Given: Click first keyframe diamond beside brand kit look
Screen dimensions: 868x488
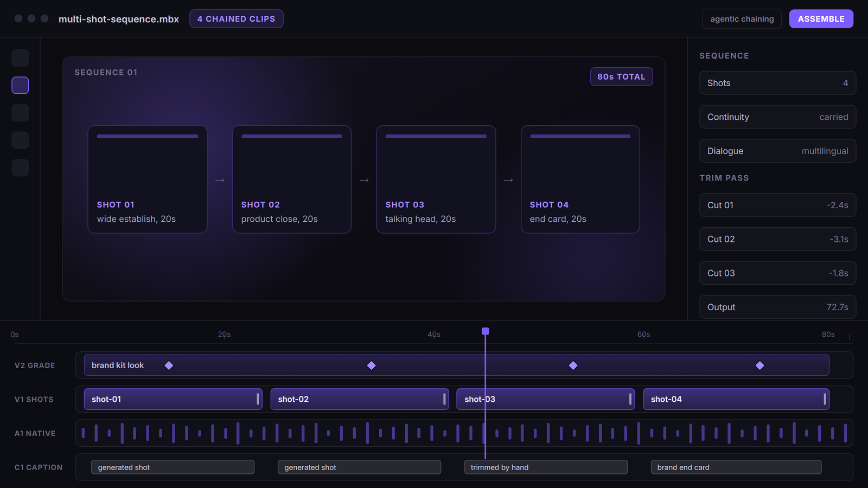Looking at the screenshot, I should (x=169, y=365).
